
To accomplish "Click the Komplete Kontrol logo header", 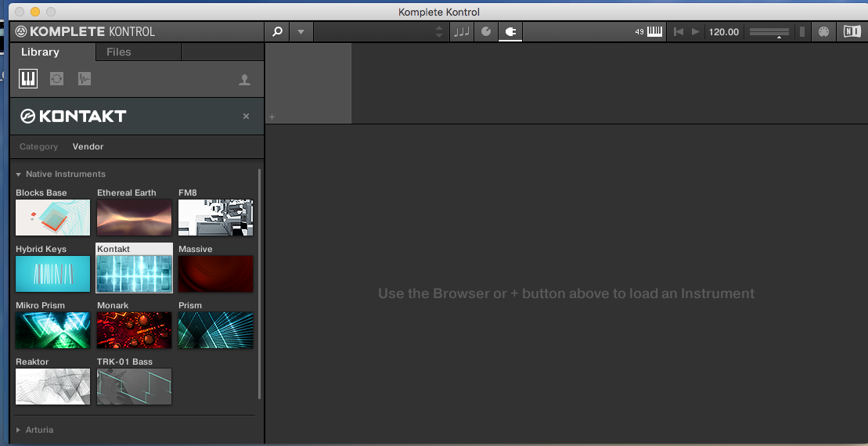I will point(85,31).
